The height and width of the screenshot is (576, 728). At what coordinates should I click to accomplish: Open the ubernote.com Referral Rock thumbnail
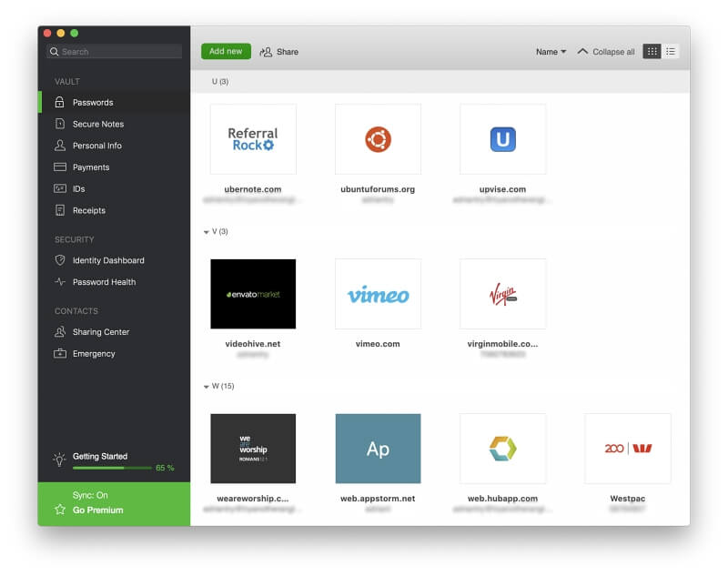[253, 139]
